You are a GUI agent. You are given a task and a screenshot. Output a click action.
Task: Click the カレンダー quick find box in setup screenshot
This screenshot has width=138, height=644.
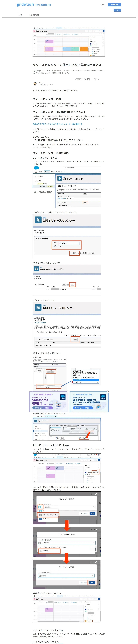point(43,176)
